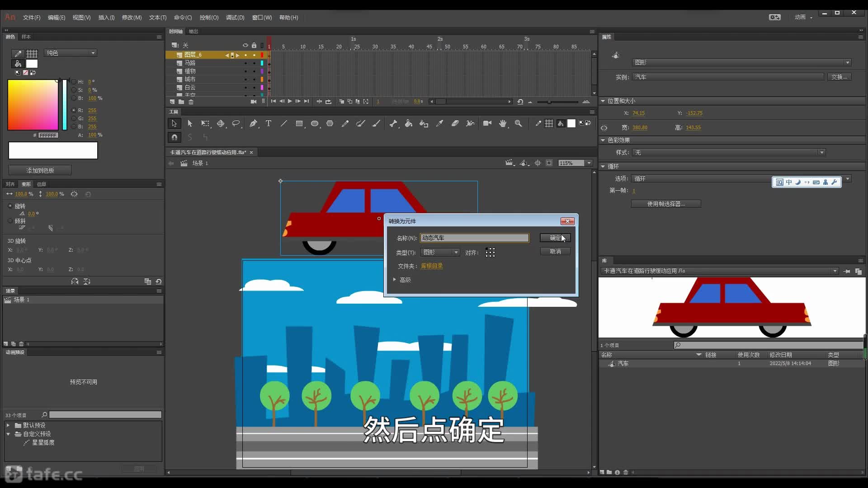Select the Eyedropper tool
868x488 pixels.
439,123
